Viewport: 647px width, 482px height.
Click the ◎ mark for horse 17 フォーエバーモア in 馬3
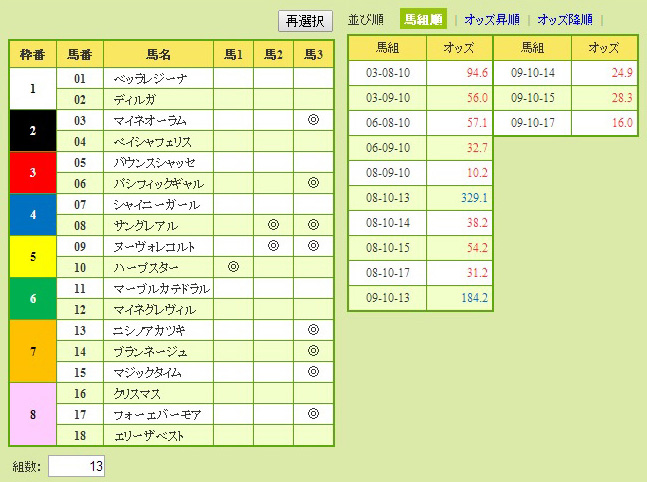(313, 414)
